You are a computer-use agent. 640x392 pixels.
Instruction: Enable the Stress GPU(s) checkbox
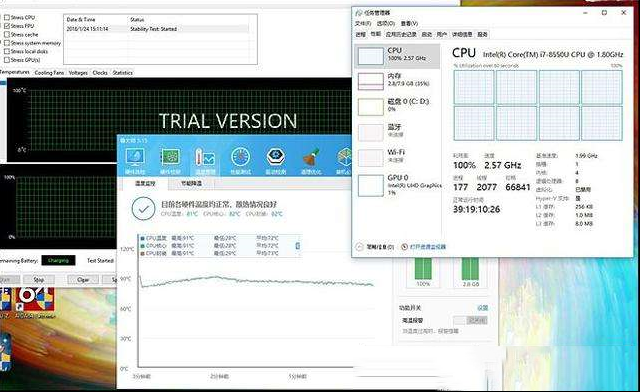[x=7, y=60]
